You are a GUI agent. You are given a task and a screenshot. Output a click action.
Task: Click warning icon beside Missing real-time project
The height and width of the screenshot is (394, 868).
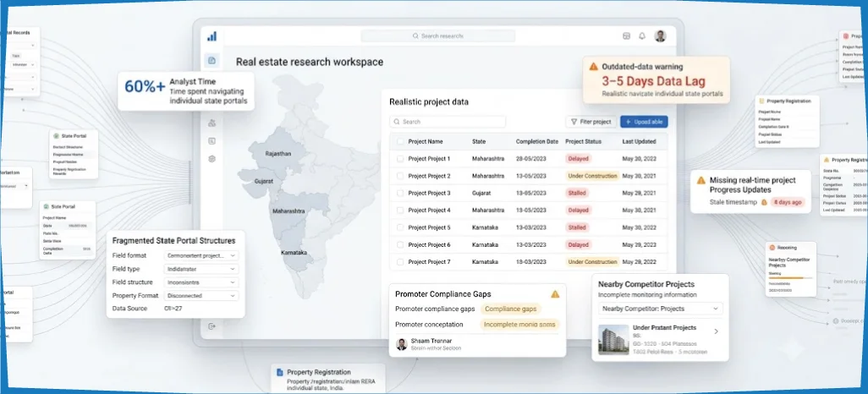700,180
